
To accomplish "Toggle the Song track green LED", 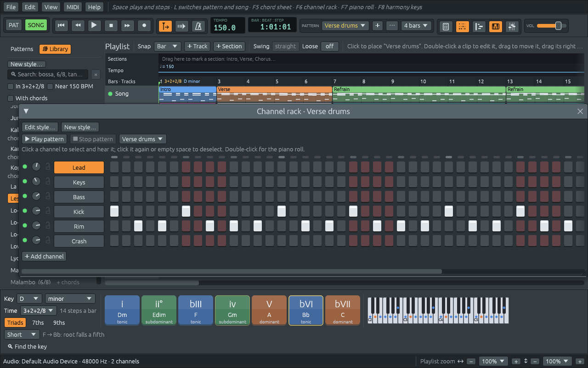I will (x=110, y=94).
